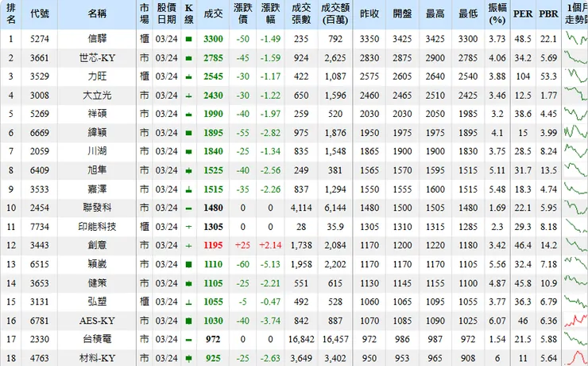Image resolution: width=588 pixels, height=366 pixels.
Task: Click the K線 candlestick icon for 材料-KY
Action: [188, 359]
